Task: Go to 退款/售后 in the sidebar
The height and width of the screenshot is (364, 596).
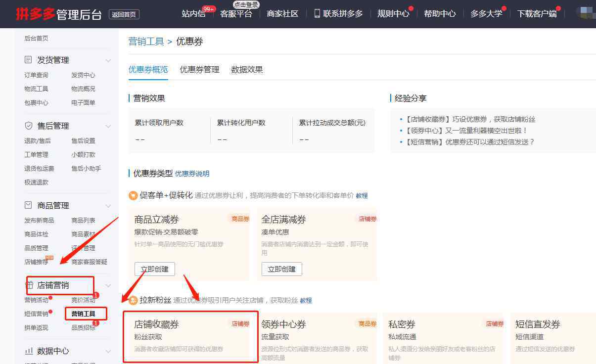Action: 38,141
